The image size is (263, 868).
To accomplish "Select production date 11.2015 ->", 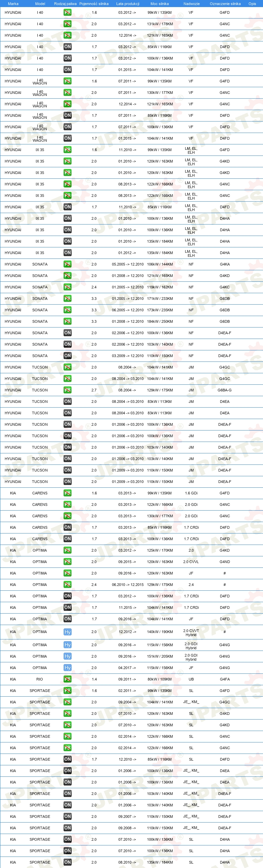I will [127, 608].
